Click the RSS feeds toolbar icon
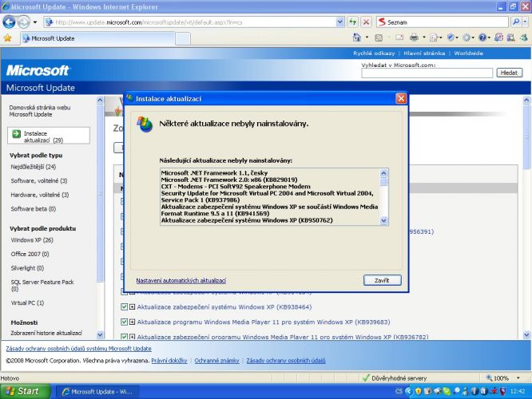Viewport: 532px width, 399px height. point(379,38)
